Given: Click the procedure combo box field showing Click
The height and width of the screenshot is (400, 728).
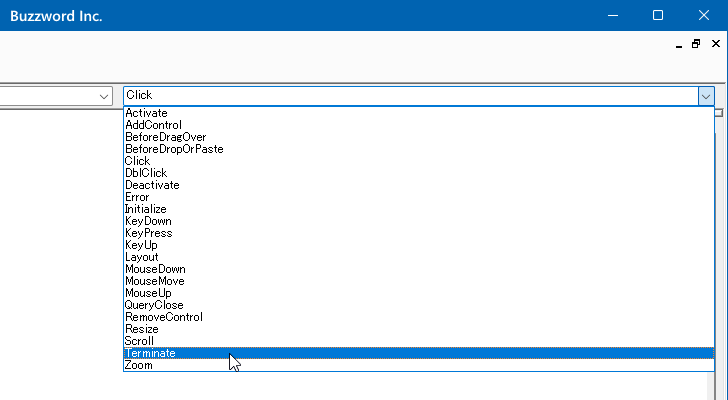Looking at the screenshot, I should coord(411,96).
